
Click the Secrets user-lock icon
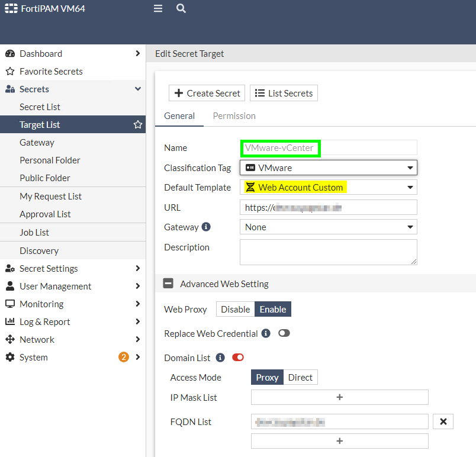(10, 89)
